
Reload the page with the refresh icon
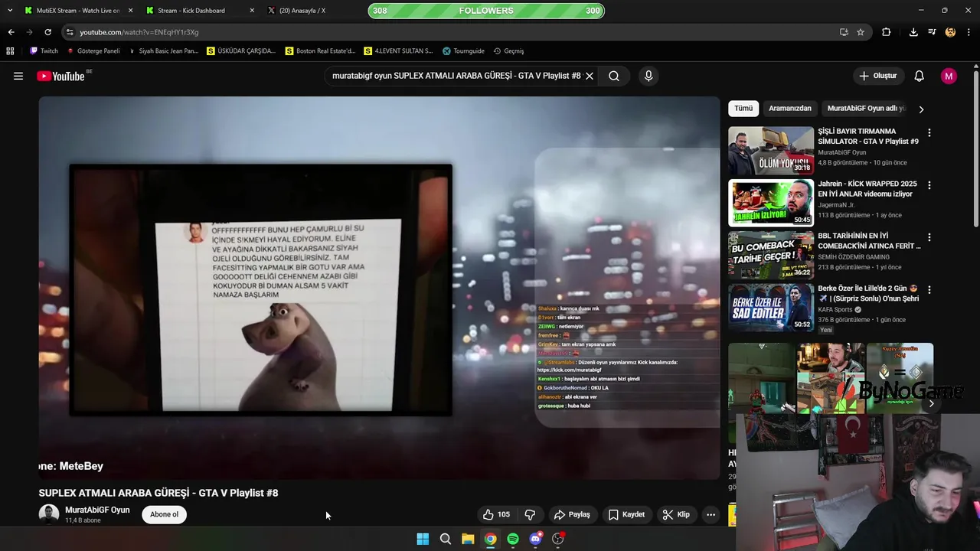[47, 32]
